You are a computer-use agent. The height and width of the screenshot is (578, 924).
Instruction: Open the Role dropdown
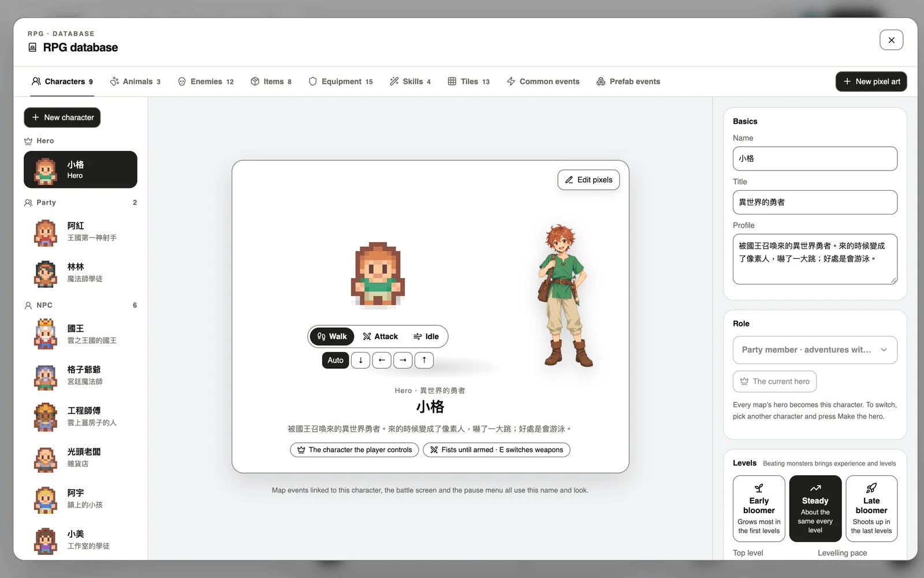tap(815, 350)
